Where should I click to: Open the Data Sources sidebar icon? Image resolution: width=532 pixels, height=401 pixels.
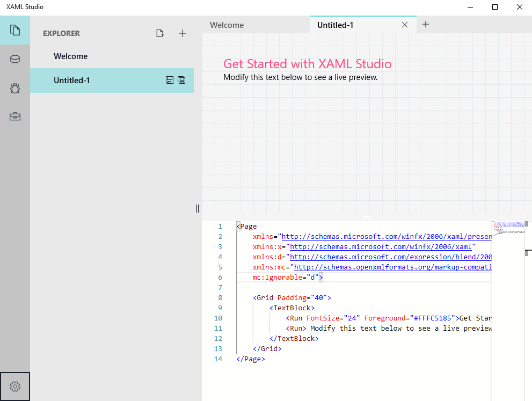tap(15, 59)
